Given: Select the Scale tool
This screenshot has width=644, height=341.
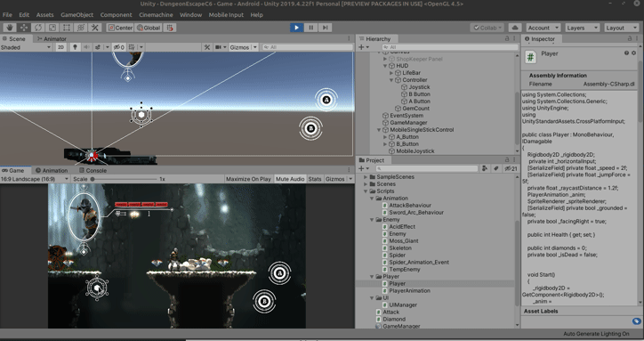Looking at the screenshot, I should point(52,28).
